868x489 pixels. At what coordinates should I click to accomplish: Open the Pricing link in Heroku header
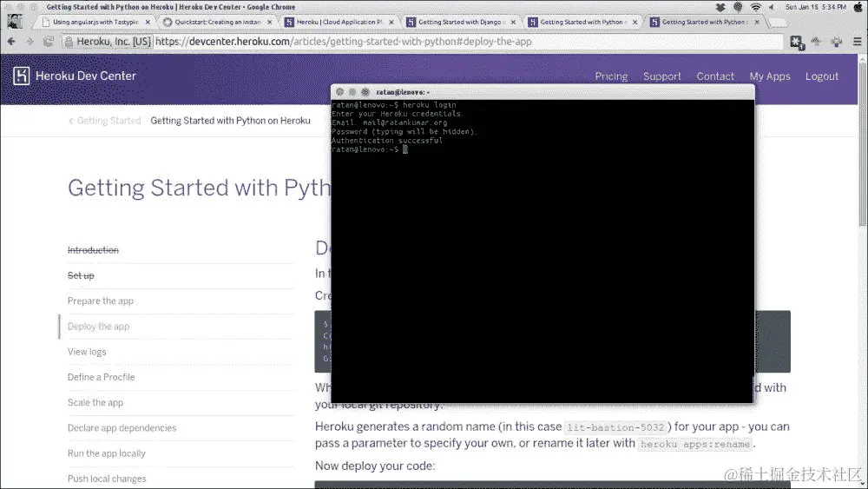[x=611, y=76]
